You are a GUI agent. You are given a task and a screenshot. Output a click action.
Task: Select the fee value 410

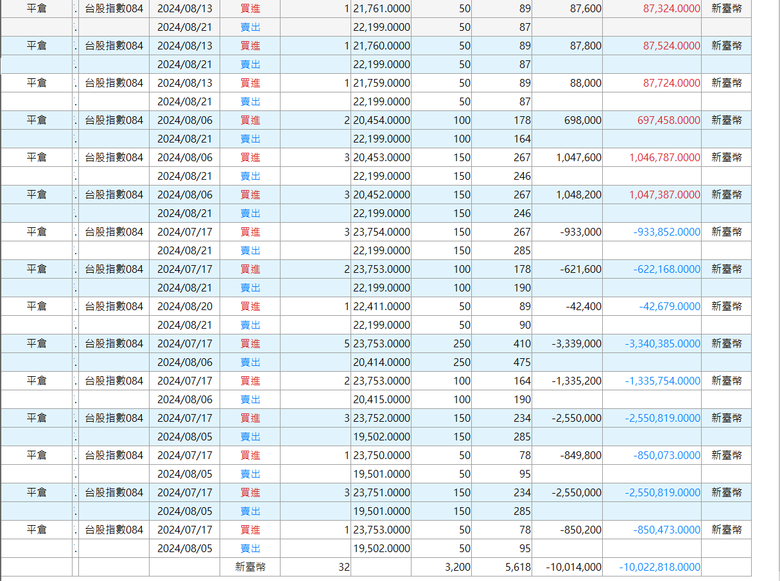(x=522, y=344)
